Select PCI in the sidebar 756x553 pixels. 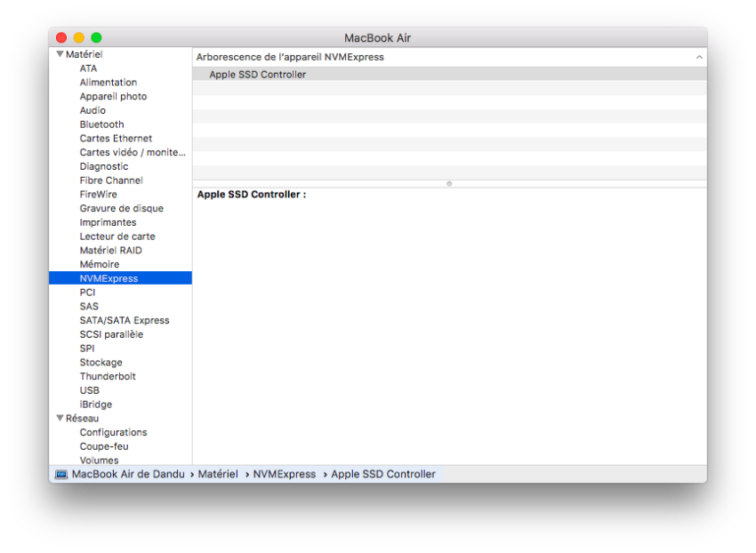87,293
